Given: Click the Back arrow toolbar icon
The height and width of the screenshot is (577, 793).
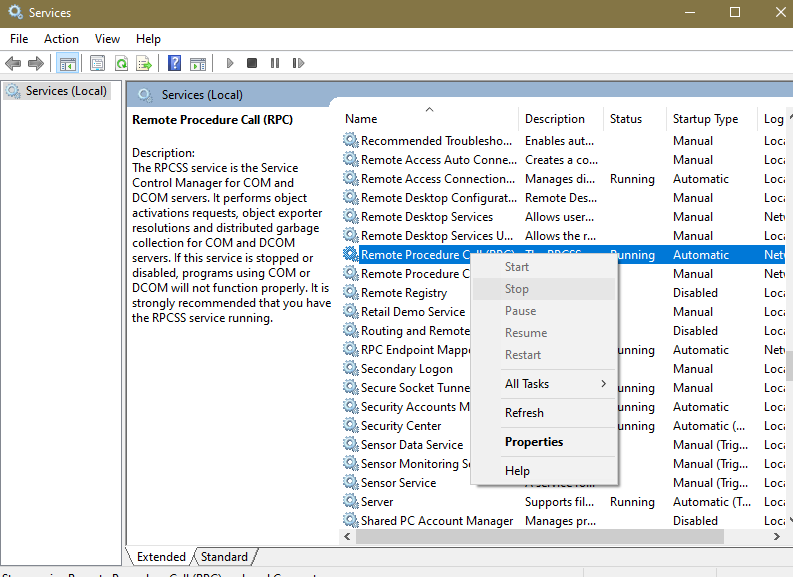Looking at the screenshot, I should (13, 63).
